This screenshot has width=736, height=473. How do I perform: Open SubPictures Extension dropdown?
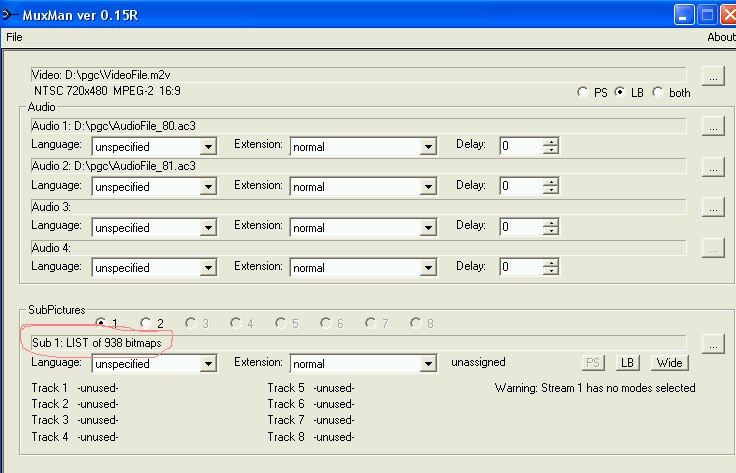click(428, 364)
